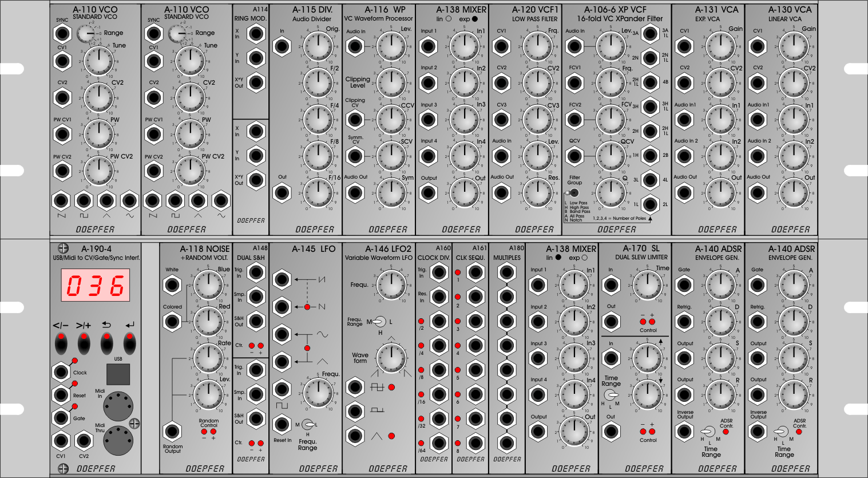Select exp mode on top-row A-138 mixer
This screenshot has height=478, width=868.
click(475, 18)
